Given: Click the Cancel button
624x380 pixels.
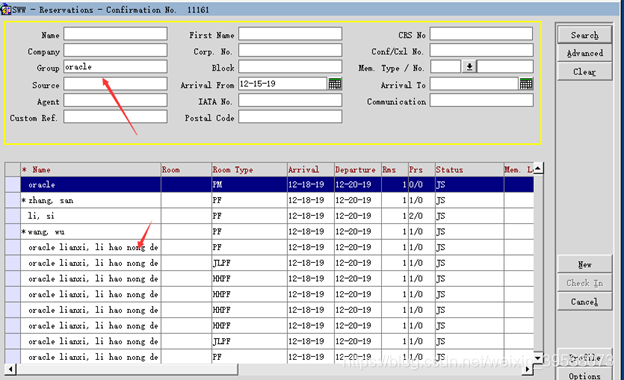Looking at the screenshot, I should pos(584,302).
